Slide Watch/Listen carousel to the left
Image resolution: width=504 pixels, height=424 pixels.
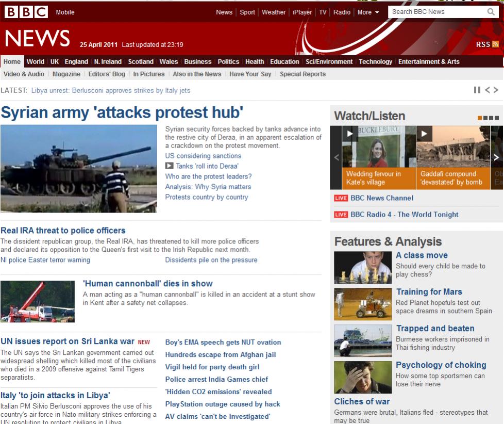point(336,157)
